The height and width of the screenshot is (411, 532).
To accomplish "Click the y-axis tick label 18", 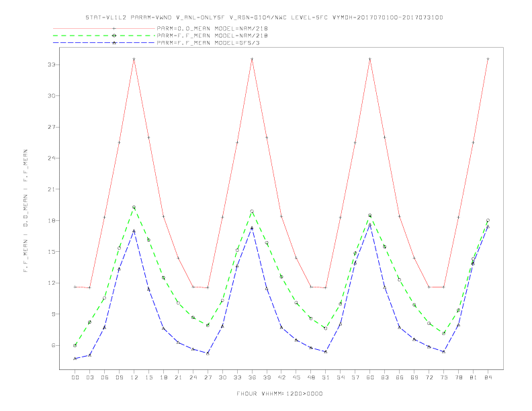I will coord(52,220).
